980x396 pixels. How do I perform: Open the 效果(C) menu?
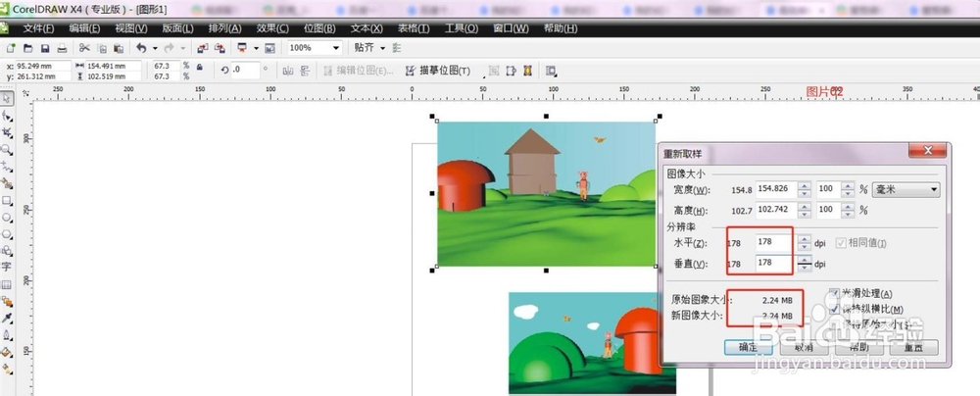point(272,28)
